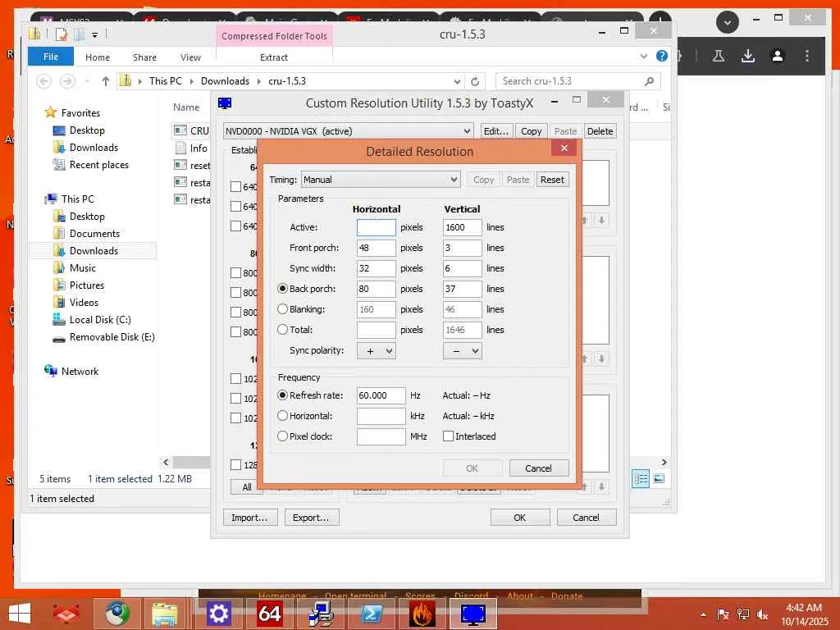Click the Search cru-1.5.3 box
This screenshot has width=840, height=630.
click(x=577, y=81)
